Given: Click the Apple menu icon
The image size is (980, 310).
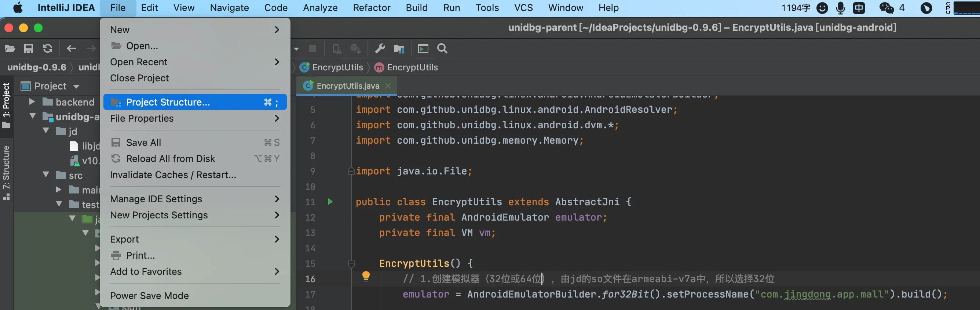Looking at the screenshot, I should 18,8.
